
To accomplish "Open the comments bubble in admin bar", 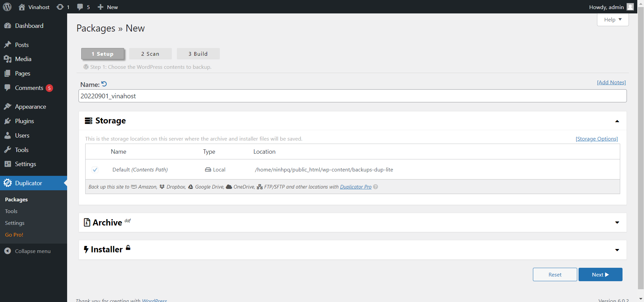I will click(x=80, y=7).
